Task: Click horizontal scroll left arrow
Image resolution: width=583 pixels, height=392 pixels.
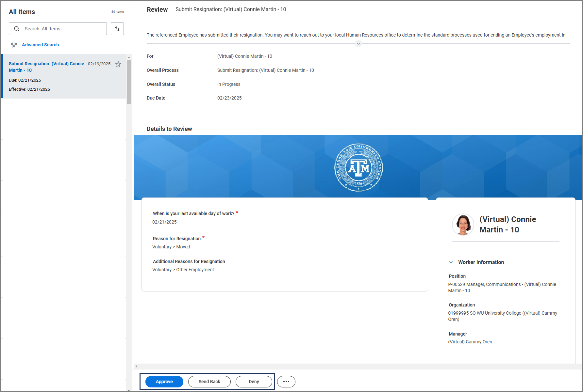Action: tap(136, 366)
